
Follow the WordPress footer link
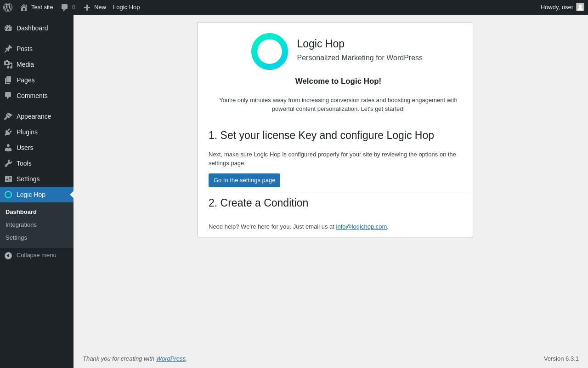(171, 359)
